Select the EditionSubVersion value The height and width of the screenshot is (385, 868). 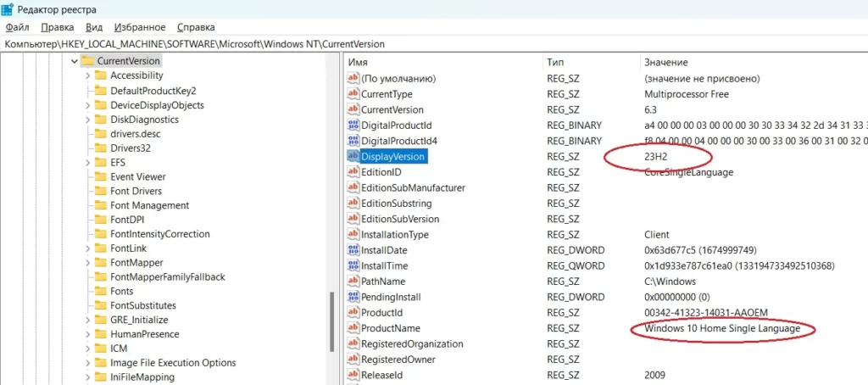(x=400, y=219)
